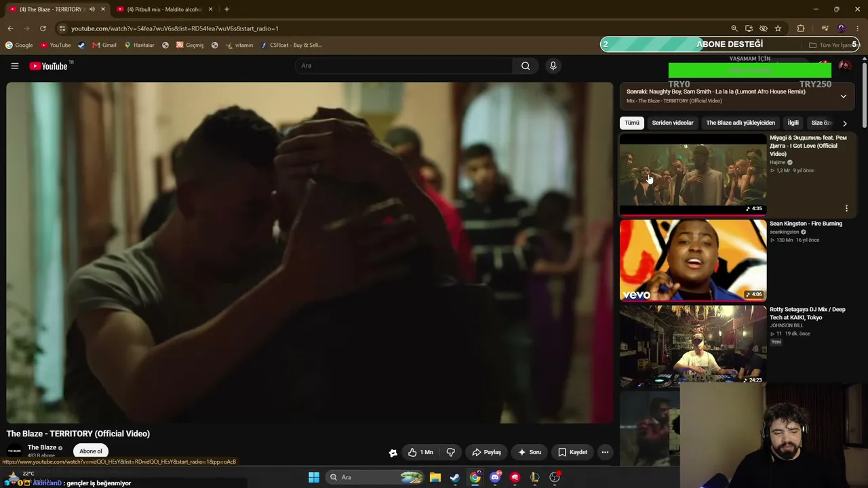Save the video with Kaydet button
This screenshot has height=488, width=868.
point(573,452)
